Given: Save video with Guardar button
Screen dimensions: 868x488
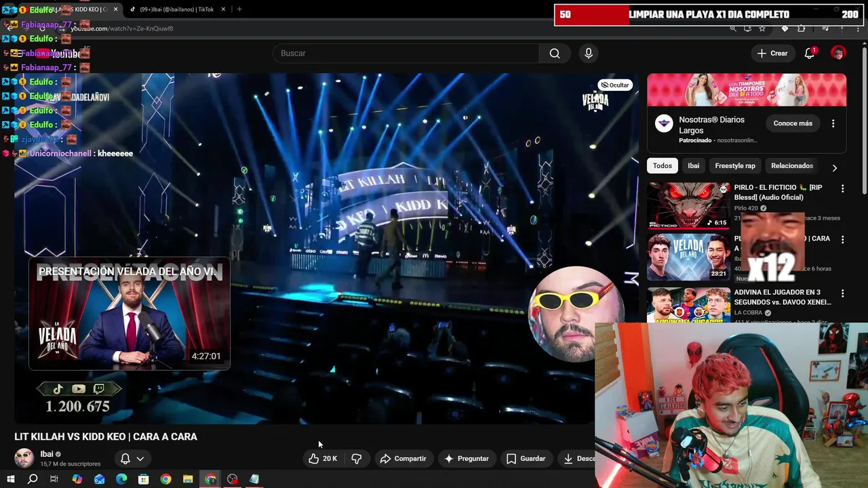Looking at the screenshot, I should click(526, 459).
